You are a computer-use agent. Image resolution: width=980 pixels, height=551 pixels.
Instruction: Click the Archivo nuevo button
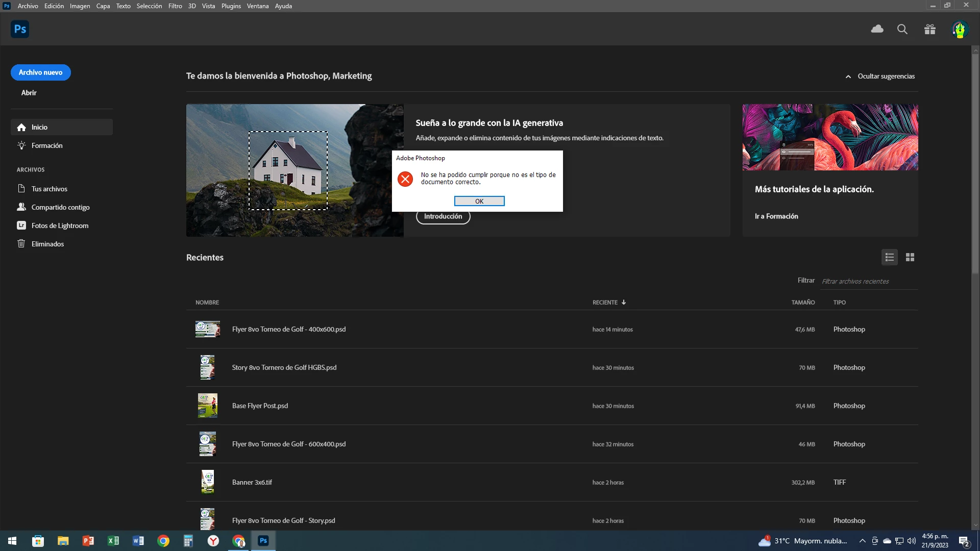[x=41, y=72]
